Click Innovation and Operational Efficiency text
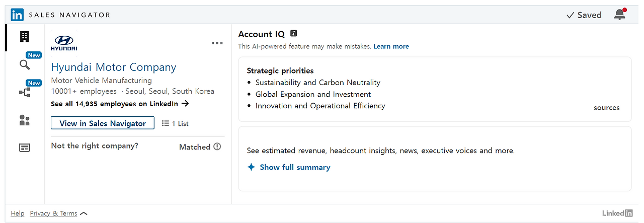644x223 pixels. [x=320, y=106]
